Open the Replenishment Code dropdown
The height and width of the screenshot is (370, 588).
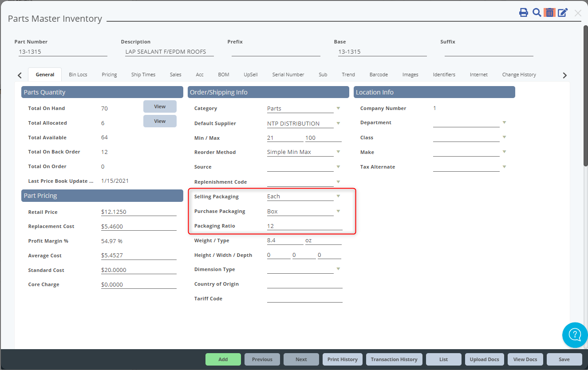(338, 182)
